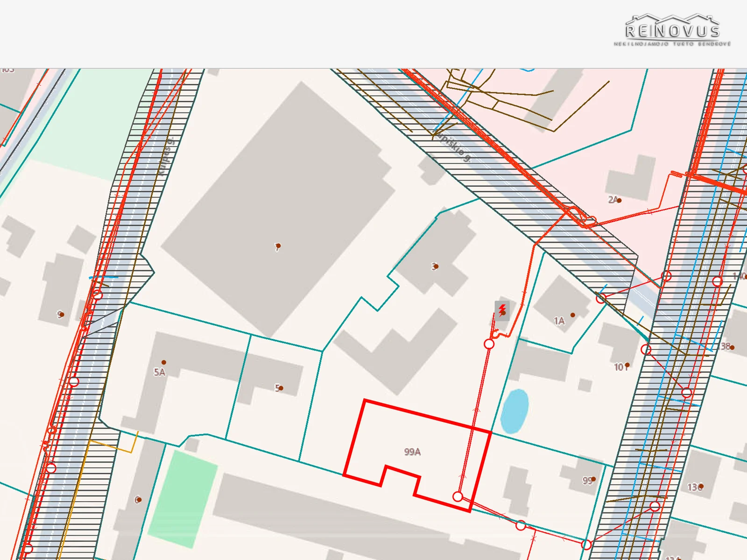Click the address point labeled 9
The height and width of the screenshot is (560, 747).
pos(62,315)
